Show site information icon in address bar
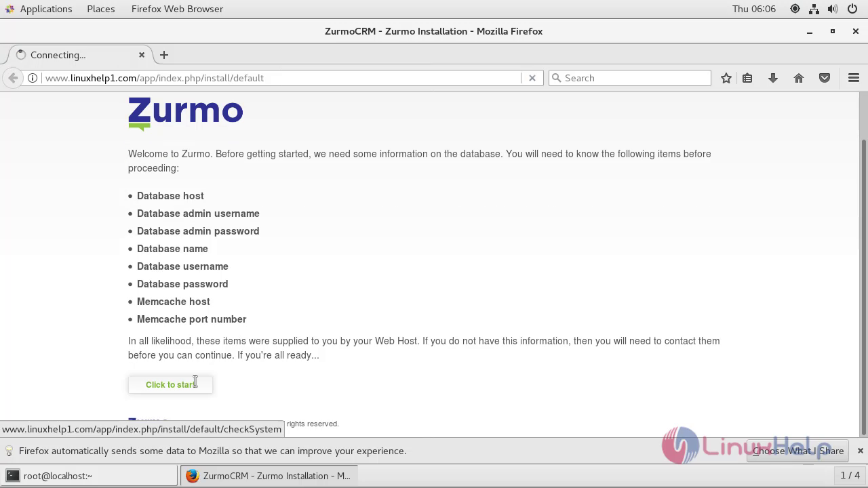This screenshot has width=868, height=488. click(33, 78)
